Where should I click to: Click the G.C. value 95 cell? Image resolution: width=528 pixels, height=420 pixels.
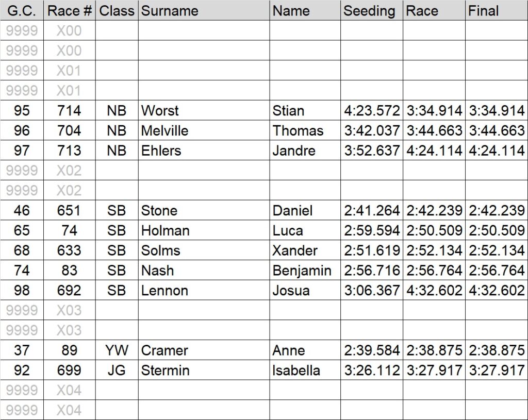coord(22,110)
